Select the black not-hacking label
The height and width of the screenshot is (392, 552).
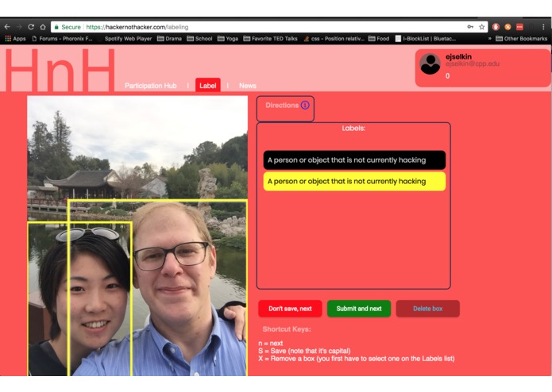pyautogui.click(x=354, y=160)
